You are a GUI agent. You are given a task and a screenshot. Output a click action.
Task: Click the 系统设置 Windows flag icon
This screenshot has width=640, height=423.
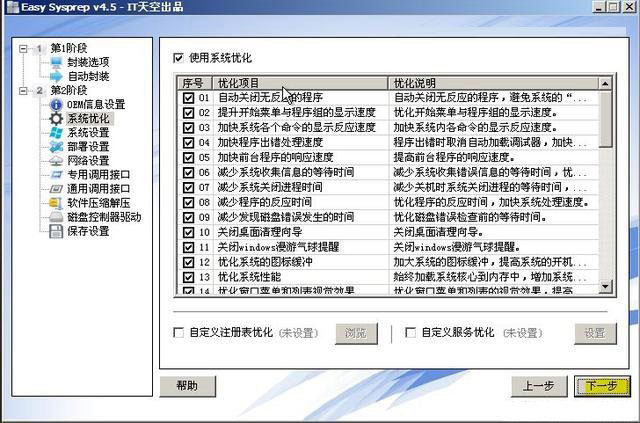coord(56,133)
